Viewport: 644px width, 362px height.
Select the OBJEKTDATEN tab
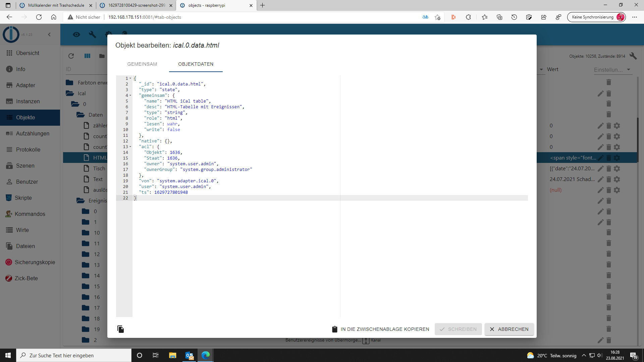tap(196, 64)
